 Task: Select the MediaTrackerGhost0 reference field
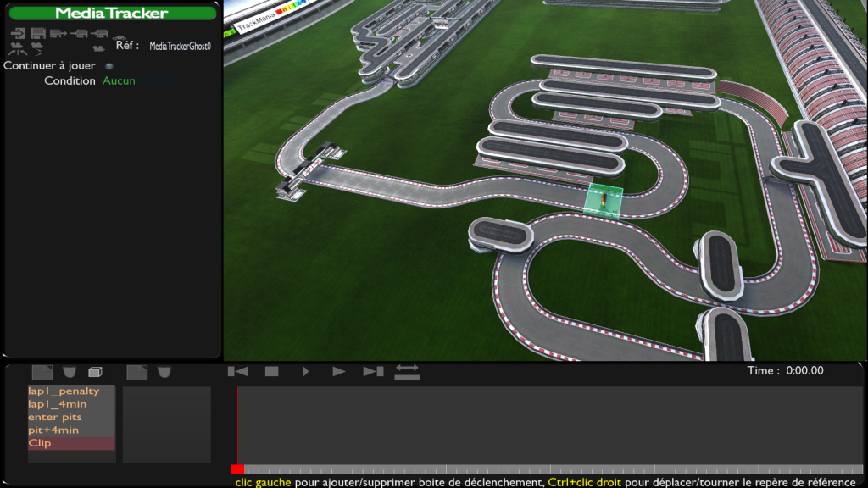point(180,47)
